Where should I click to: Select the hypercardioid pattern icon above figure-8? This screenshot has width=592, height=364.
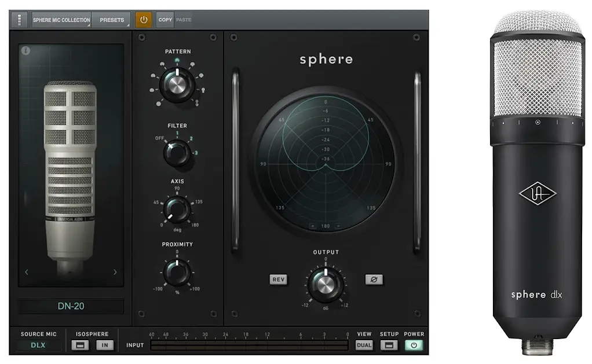pyautogui.click(x=203, y=90)
